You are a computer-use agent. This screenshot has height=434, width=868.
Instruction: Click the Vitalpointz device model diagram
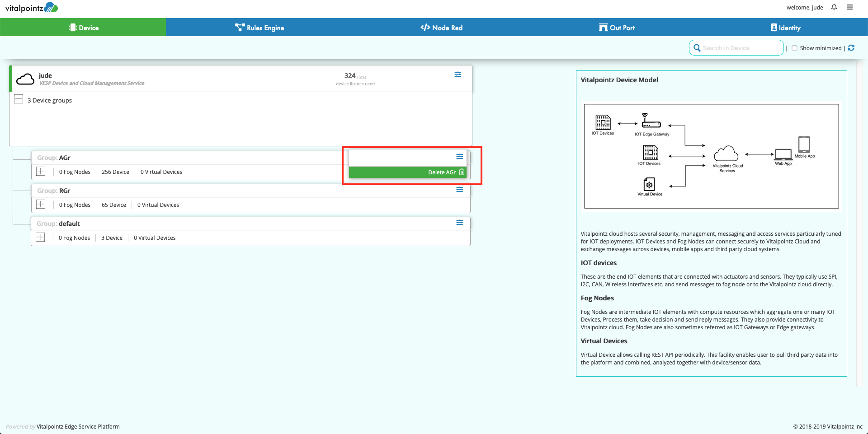pos(711,156)
